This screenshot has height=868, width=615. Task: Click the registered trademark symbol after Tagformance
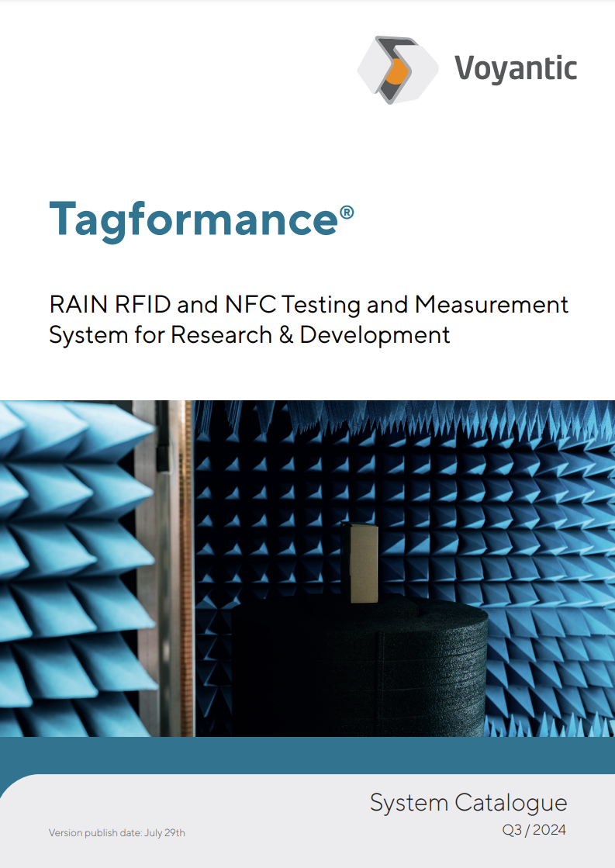tap(347, 213)
